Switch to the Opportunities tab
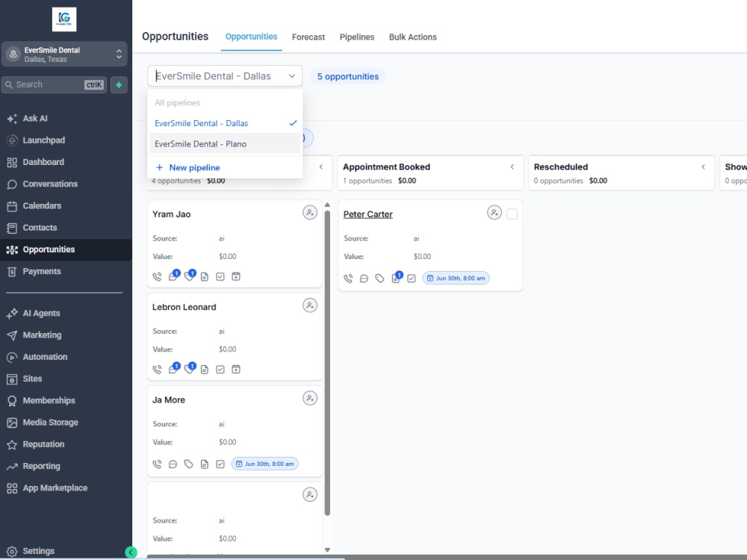 click(251, 37)
